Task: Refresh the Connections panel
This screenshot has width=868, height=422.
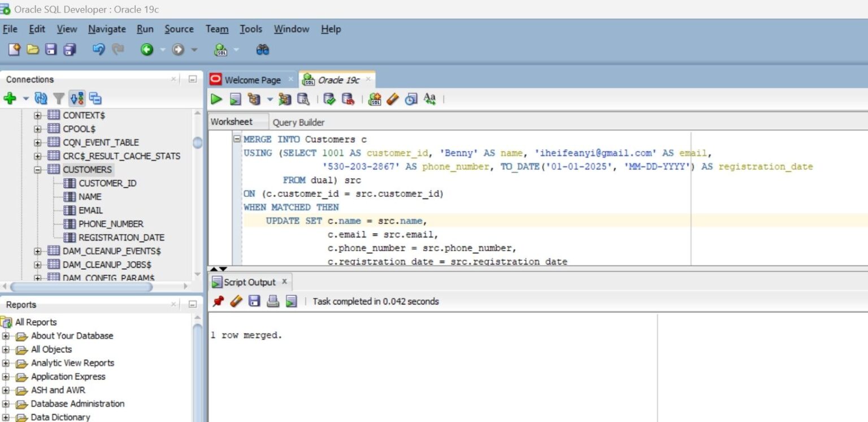Action: (x=40, y=98)
